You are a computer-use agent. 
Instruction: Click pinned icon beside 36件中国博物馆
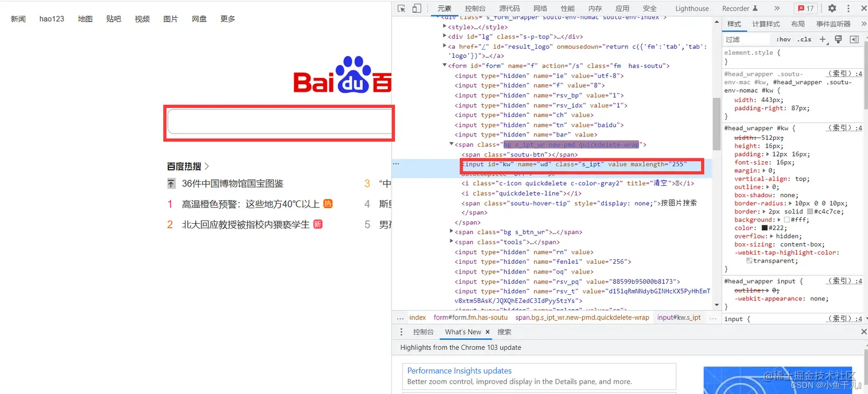(171, 184)
